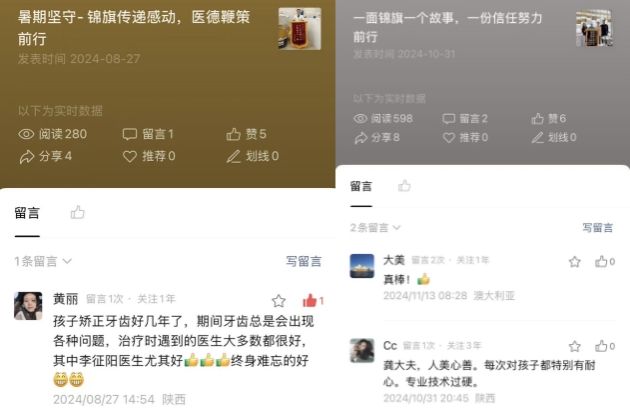
Task: Open 大美's profile avatar
Action: [x=362, y=266]
